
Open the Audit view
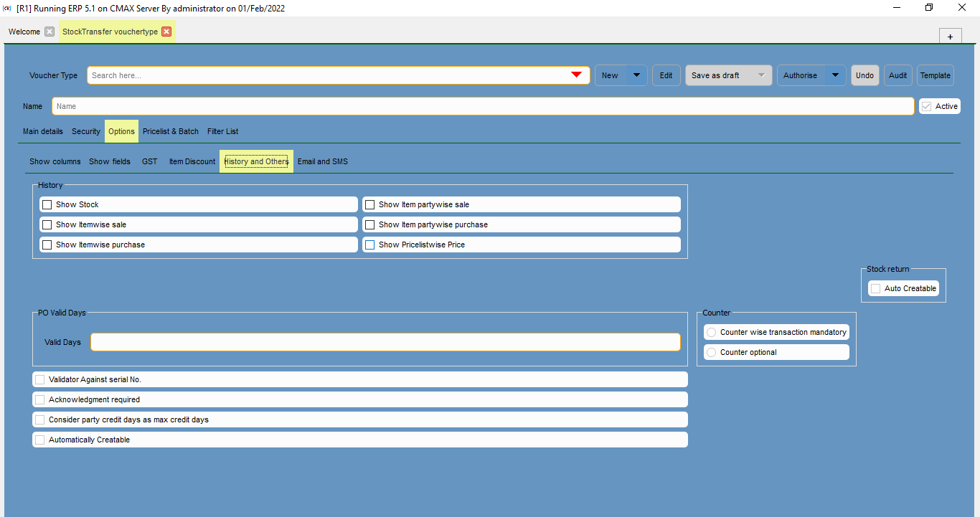[x=897, y=75]
